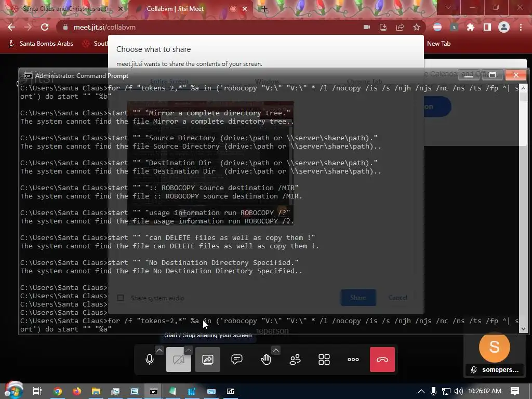This screenshot has height=399, width=532.
Task: Expand audio settings arrow above microphone
Action: click(x=159, y=350)
